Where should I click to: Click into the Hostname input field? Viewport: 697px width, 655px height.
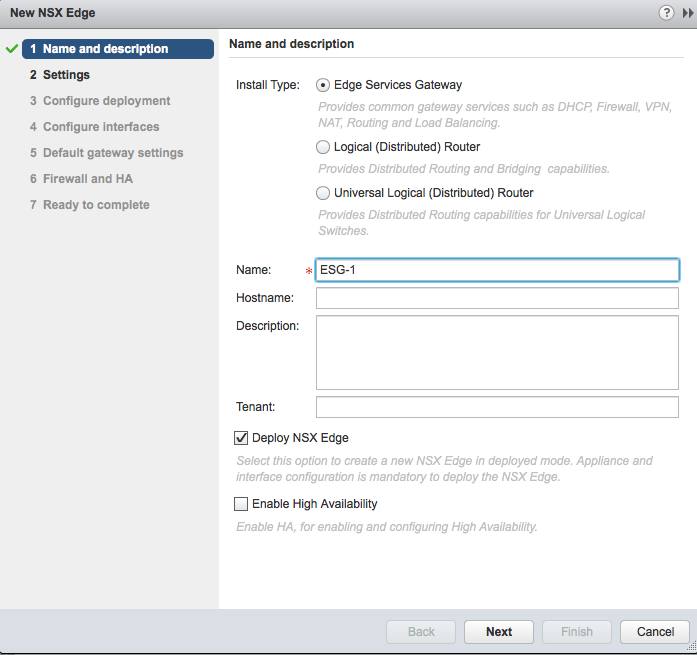tap(497, 298)
